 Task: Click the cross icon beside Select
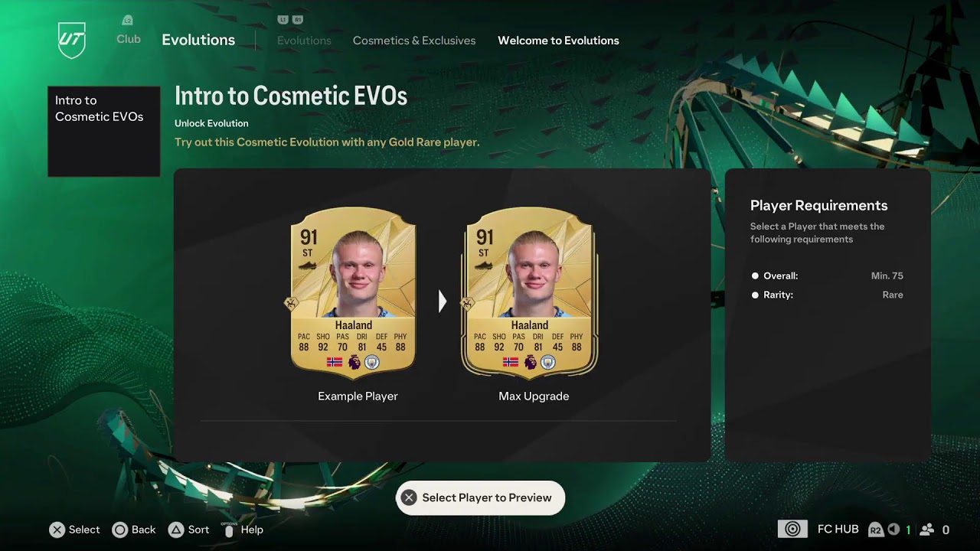pos(57,530)
